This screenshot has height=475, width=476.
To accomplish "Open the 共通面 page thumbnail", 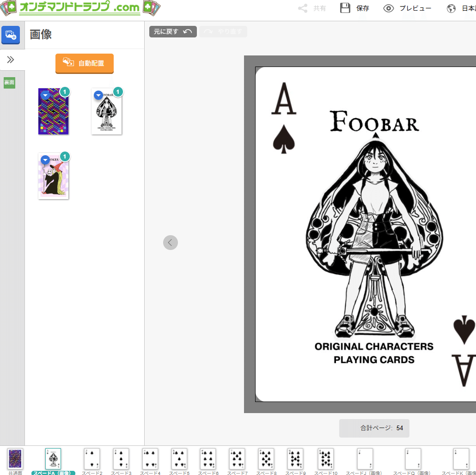I will [15, 459].
